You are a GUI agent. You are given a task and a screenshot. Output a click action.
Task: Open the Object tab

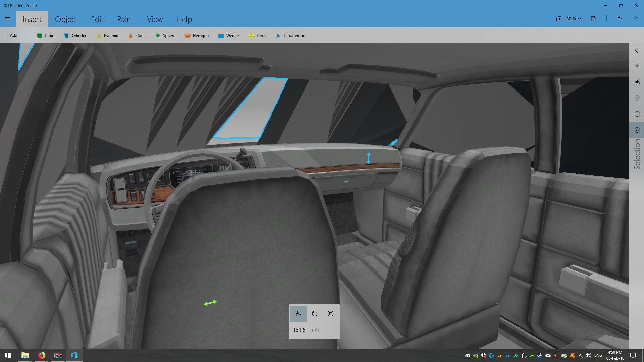(66, 19)
